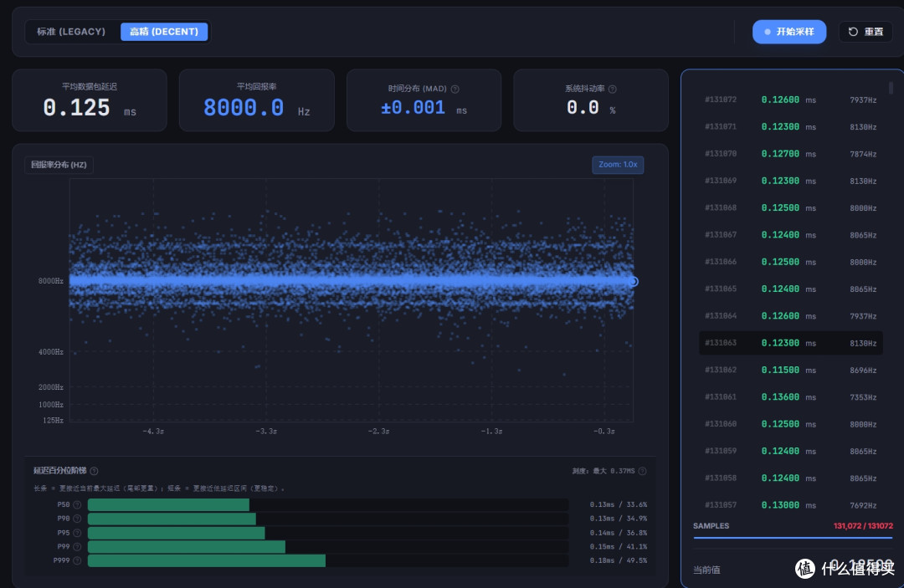Select the 高精 (DECENT) mode
The image size is (904, 588).
tap(164, 32)
